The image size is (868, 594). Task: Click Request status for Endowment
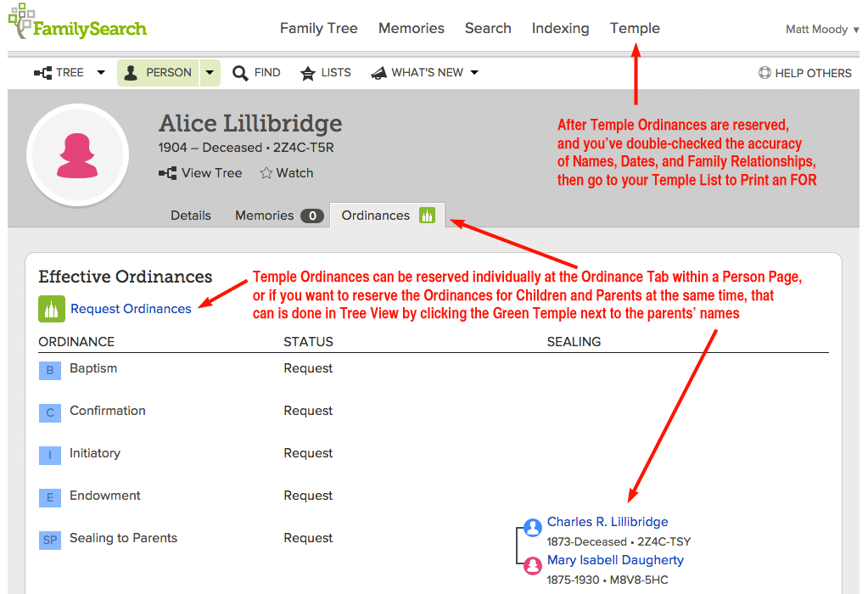tap(308, 496)
